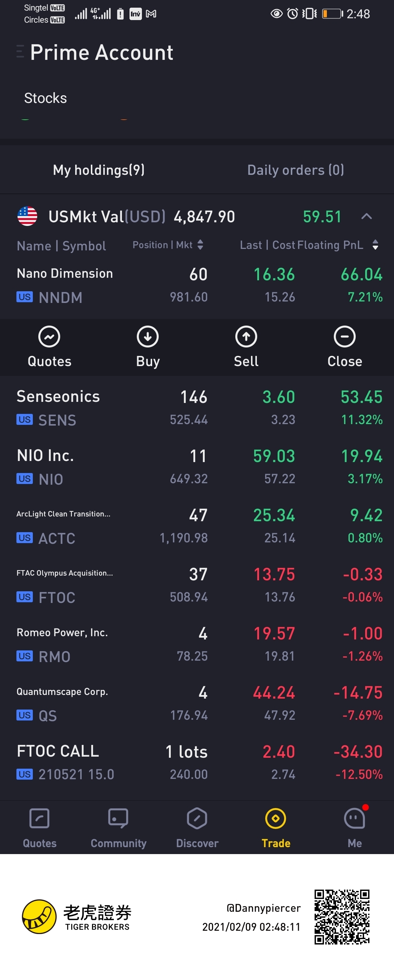Collapse the USMkt Val holdings section
Image resolution: width=394 pixels, height=980 pixels.
pyautogui.click(x=366, y=216)
